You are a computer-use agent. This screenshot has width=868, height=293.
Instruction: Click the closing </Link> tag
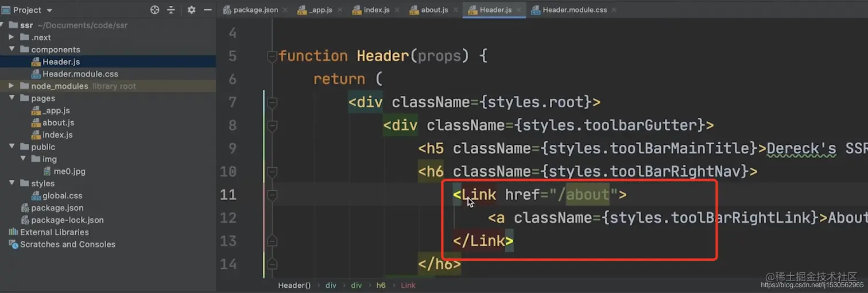483,241
